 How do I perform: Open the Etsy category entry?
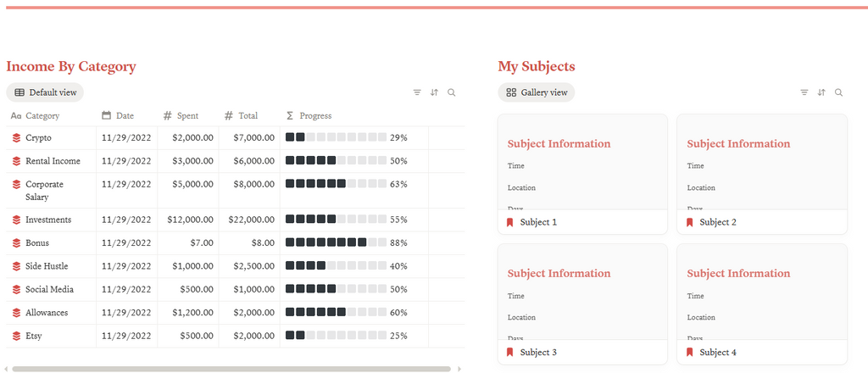tap(33, 336)
